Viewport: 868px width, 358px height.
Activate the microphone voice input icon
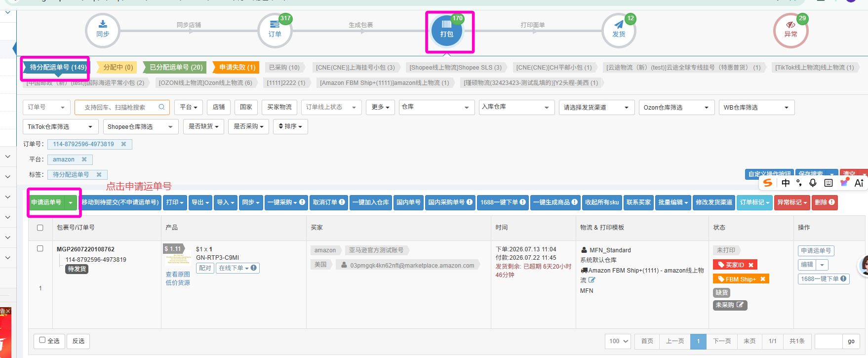[x=813, y=183]
